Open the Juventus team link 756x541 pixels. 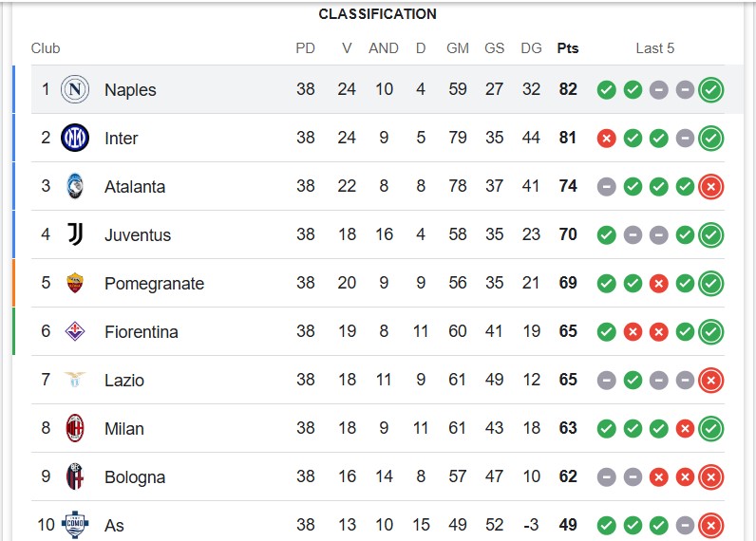tap(138, 235)
